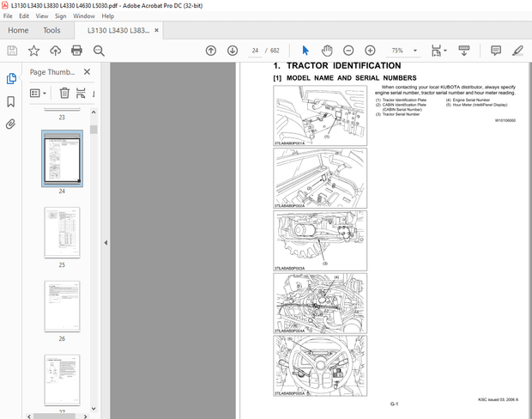Go to next page with down arrow
532x419 pixels.
[233, 51]
